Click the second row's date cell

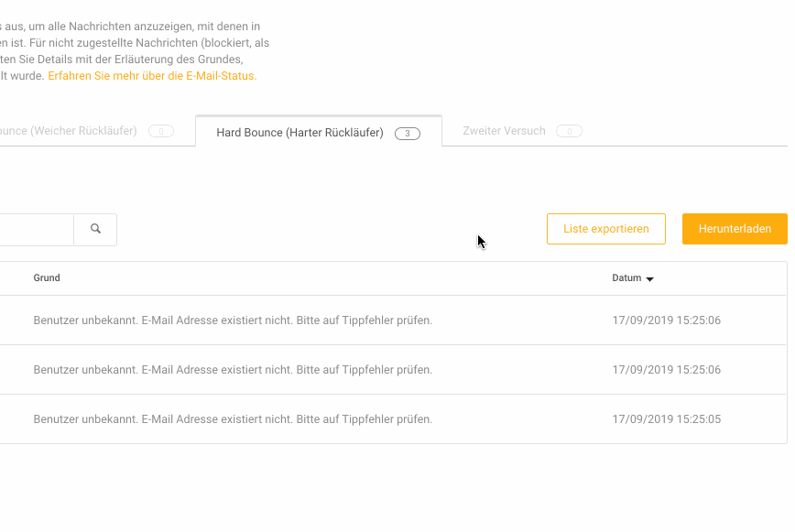pyautogui.click(x=666, y=370)
